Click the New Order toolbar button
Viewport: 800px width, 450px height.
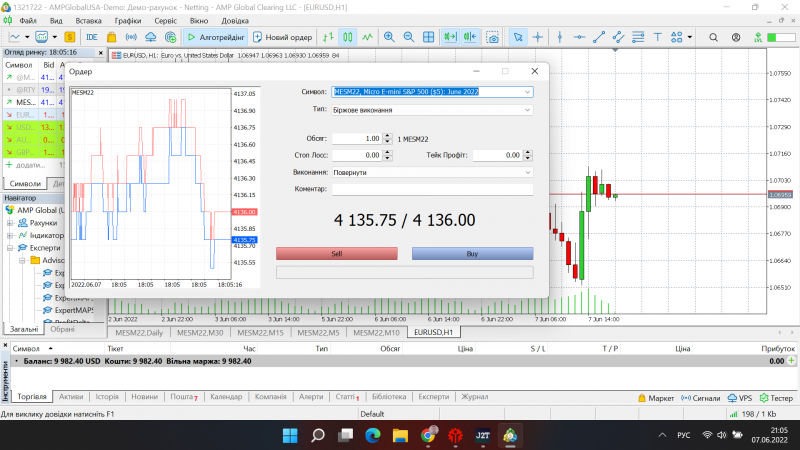283,37
